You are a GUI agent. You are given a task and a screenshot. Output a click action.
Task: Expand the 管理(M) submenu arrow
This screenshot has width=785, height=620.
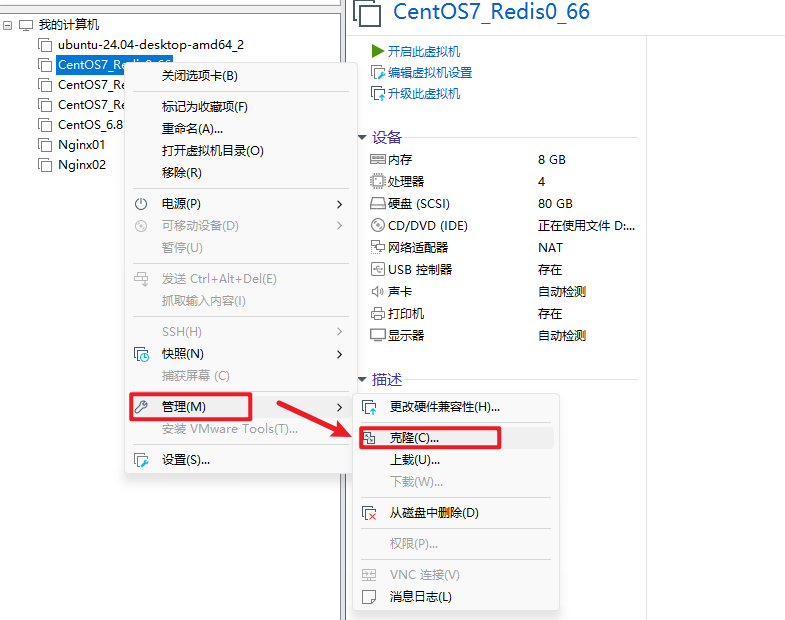tap(339, 408)
